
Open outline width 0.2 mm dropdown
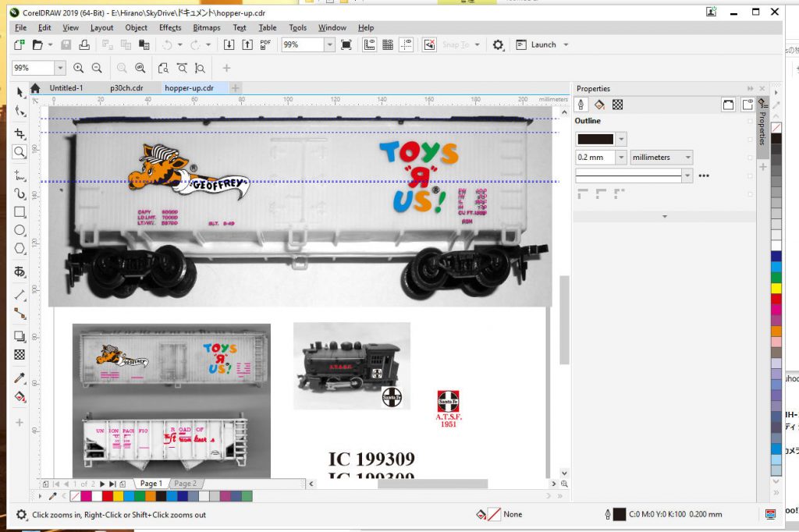pyautogui.click(x=621, y=158)
